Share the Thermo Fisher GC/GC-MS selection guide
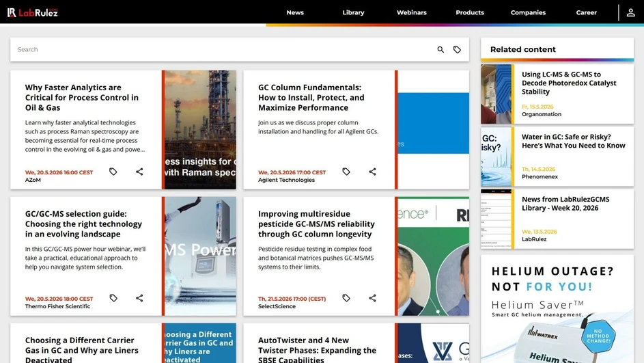Screen dimensions: 644x363 coord(139,298)
